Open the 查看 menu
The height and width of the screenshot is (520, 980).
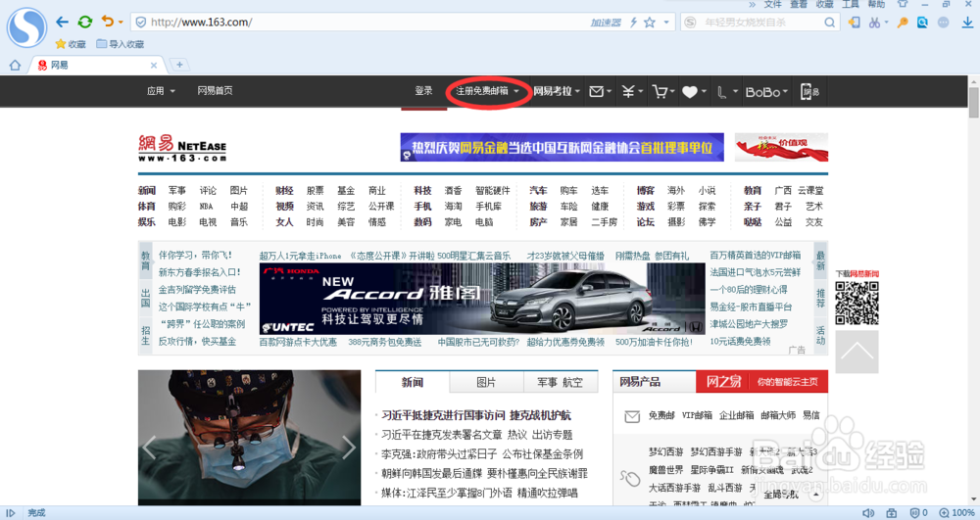pyautogui.click(x=799, y=4)
